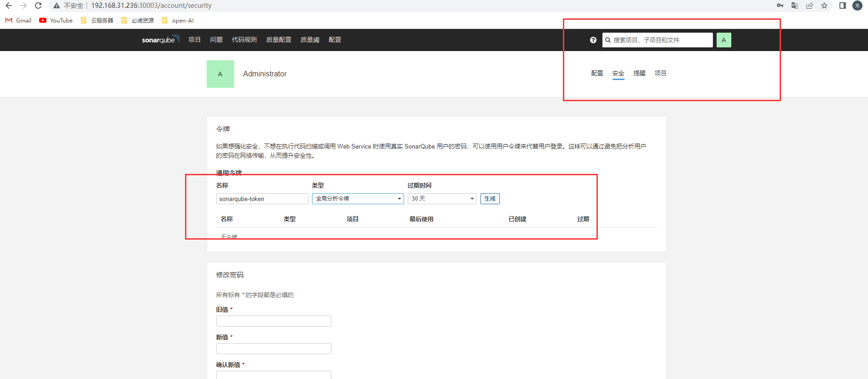Open the browser profile avatar
868x379 pixels.
click(857, 6)
